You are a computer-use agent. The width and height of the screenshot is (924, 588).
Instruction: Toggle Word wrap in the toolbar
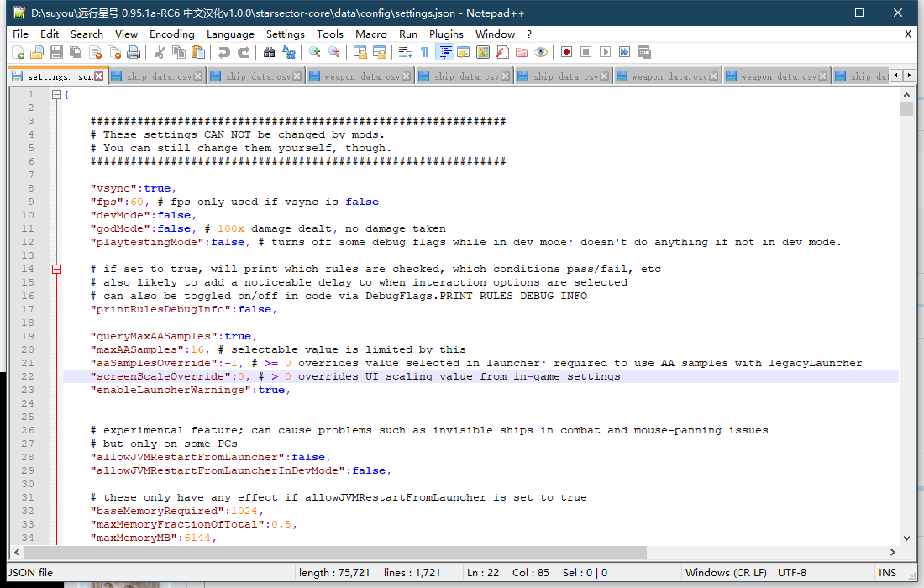click(x=405, y=52)
